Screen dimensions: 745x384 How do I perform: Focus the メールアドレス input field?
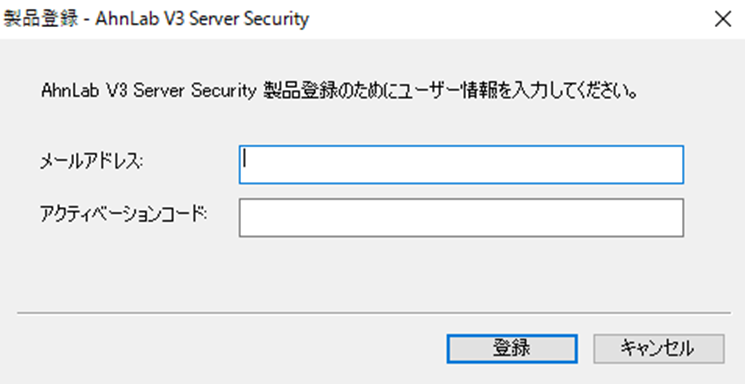461,164
